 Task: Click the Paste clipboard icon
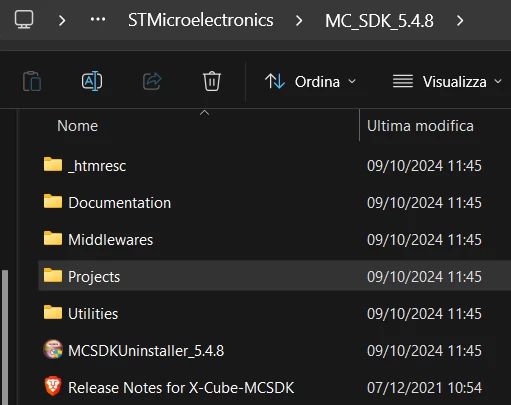[32, 81]
